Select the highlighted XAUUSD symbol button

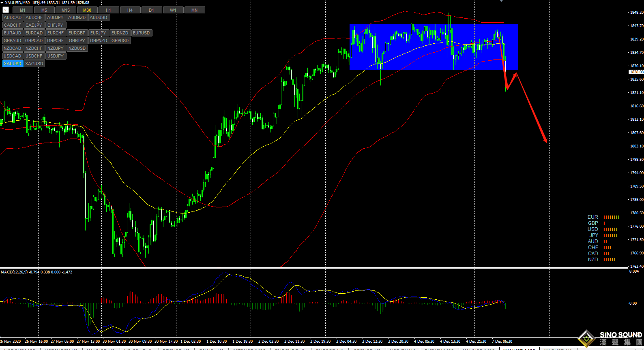[x=13, y=64]
